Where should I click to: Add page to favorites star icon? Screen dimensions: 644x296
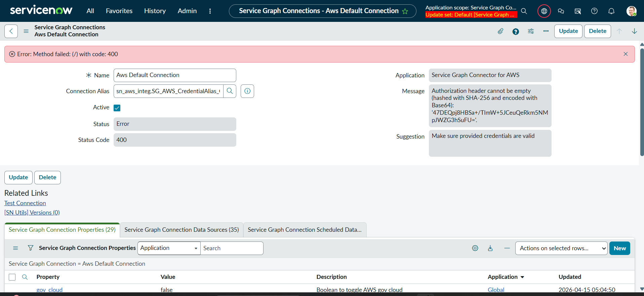tap(405, 11)
